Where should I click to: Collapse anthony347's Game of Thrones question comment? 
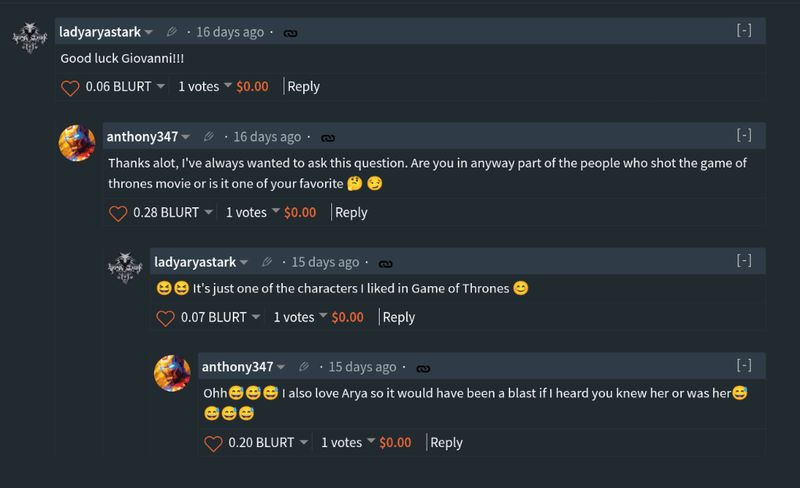[744, 136]
